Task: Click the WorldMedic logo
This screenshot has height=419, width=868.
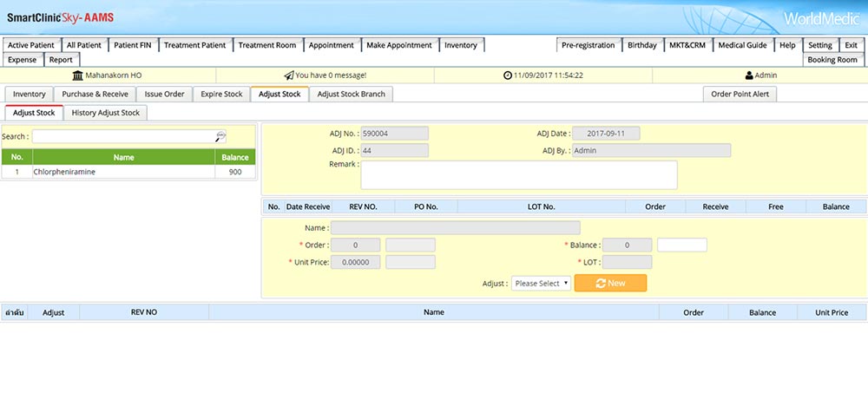Action: pos(820,18)
